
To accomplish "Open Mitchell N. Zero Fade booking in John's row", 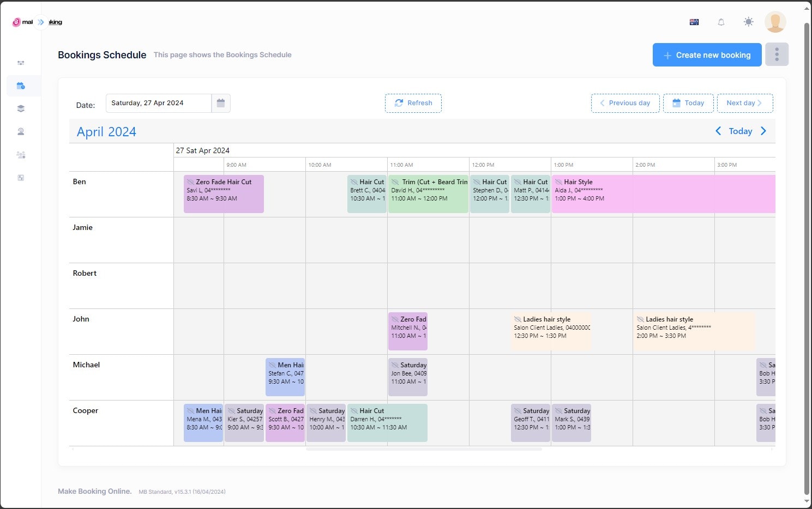I will click(407, 331).
